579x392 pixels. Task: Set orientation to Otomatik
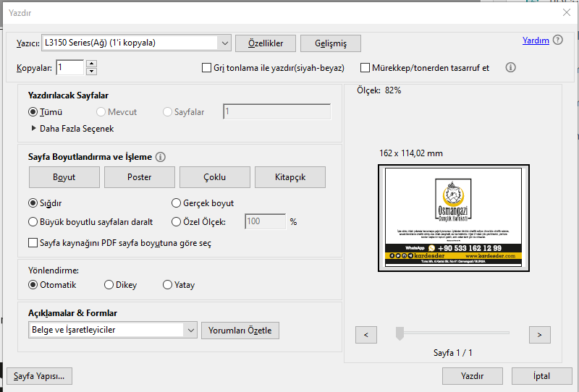click(x=33, y=285)
